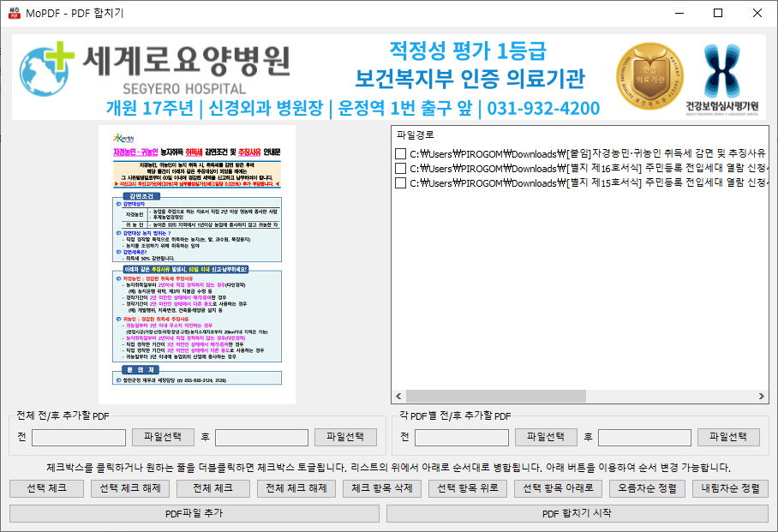Add files with PDF파일 추가 button
Viewport: 778px width, 532px height.
194,514
